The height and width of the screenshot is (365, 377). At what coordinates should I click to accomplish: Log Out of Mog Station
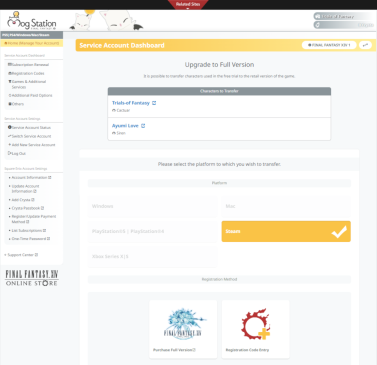[17, 154]
